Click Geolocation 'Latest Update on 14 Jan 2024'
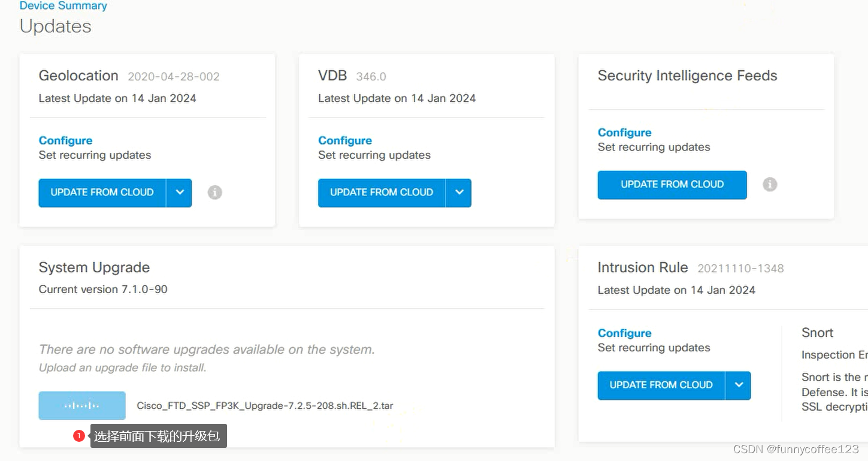The width and height of the screenshot is (868, 461). [x=117, y=98]
